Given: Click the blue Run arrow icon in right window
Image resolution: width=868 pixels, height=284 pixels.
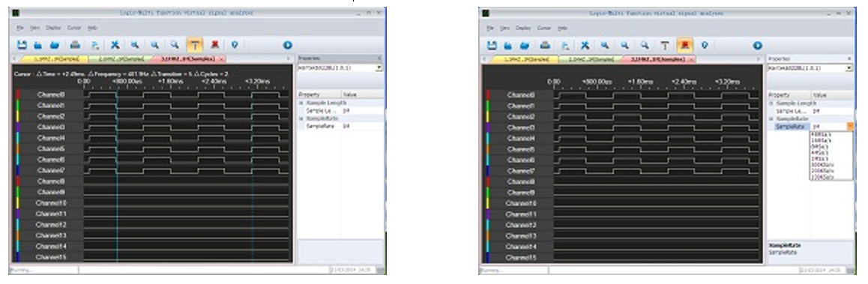Looking at the screenshot, I should click(757, 46).
